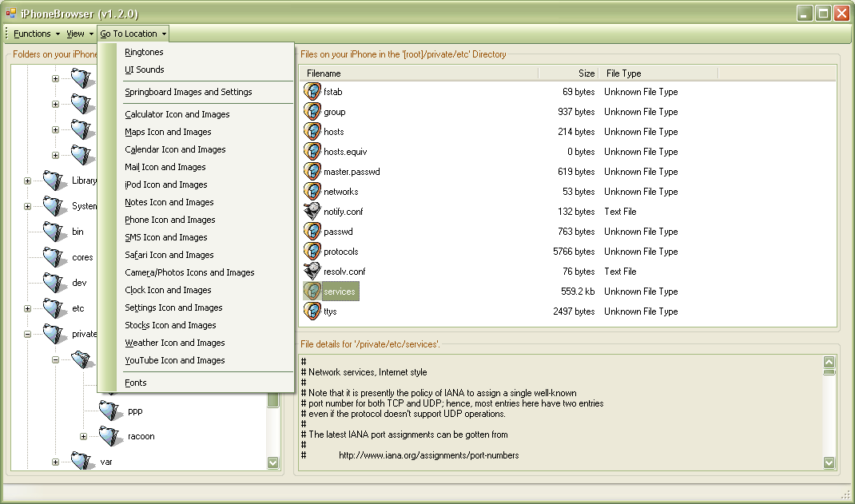Click the protocols file icon

312,251
